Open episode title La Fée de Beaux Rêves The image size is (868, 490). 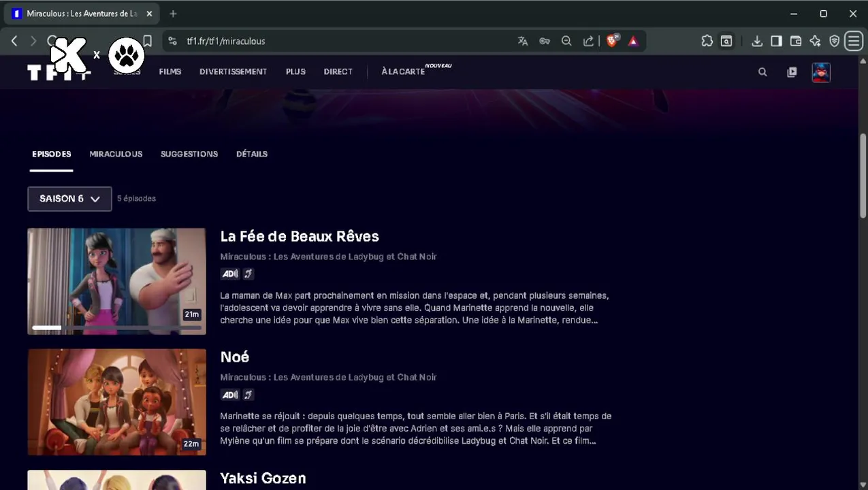pos(300,236)
